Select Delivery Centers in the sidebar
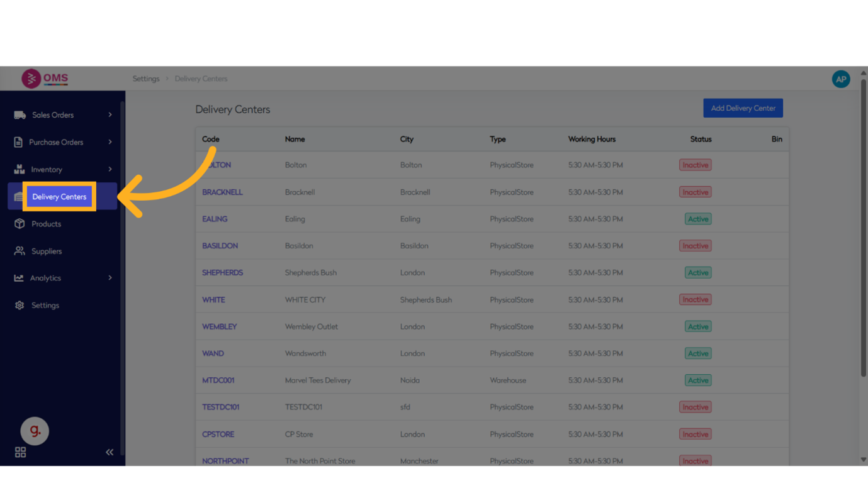868x488 pixels. [x=59, y=196]
